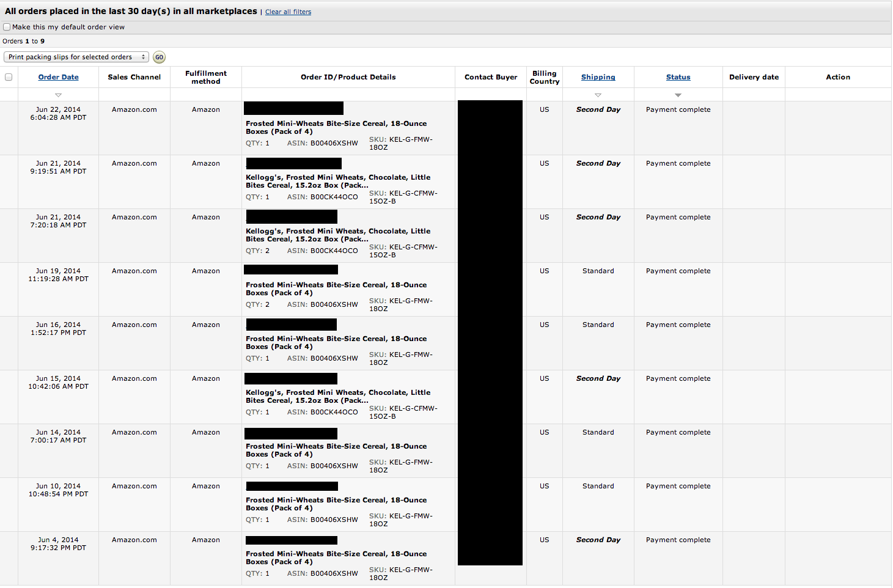Click Amazon.com sales channel of Jun 22 order
Viewport: 893px width, 588px height.
[134, 109]
